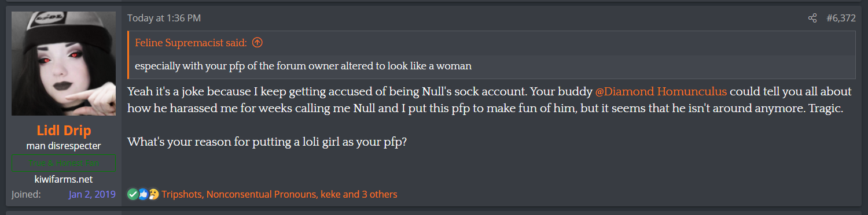Click the post text starting Yeah it's a joke
The image size is (868, 215).
click(x=490, y=101)
